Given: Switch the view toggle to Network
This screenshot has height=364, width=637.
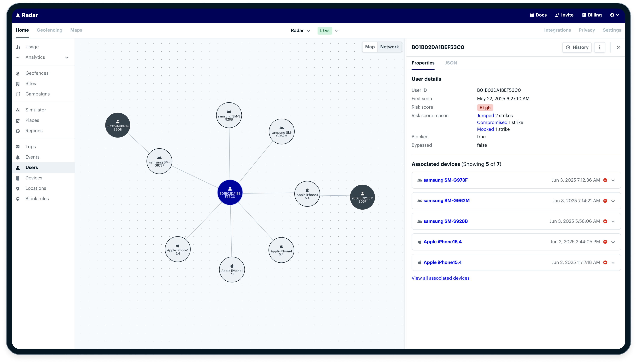Looking at the screenshot, I should click(x=389, y=47).
